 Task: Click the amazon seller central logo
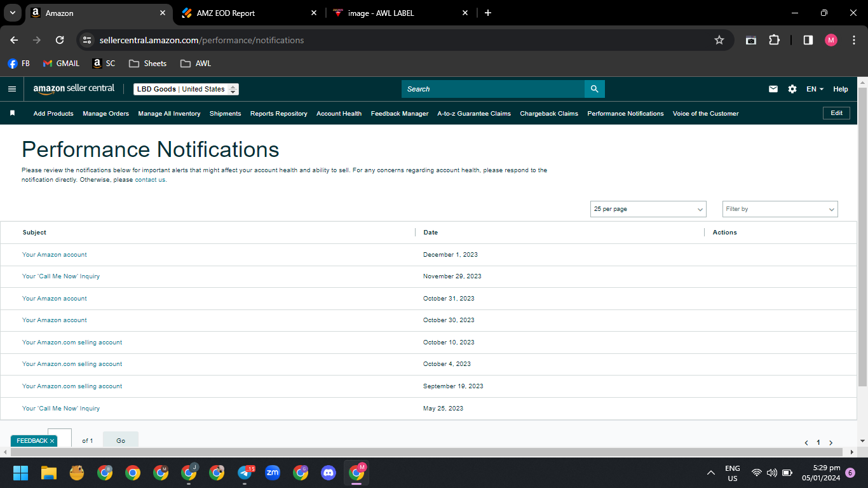point(74,89)
